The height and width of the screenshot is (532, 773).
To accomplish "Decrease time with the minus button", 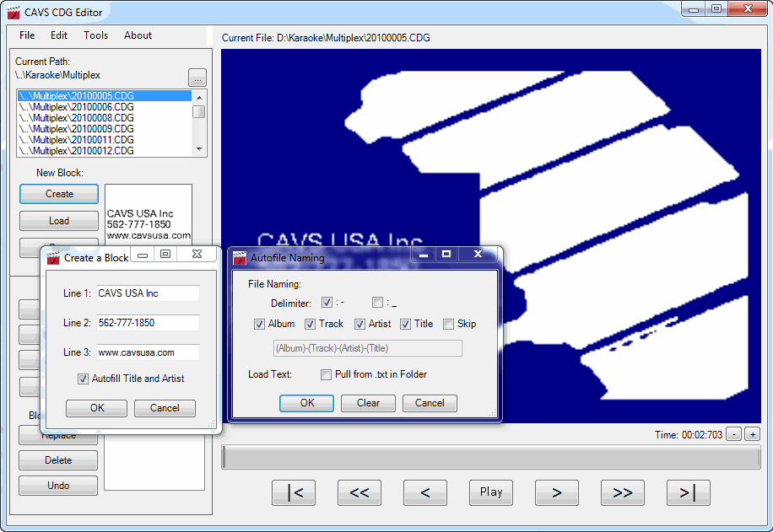I will (734, 434).
